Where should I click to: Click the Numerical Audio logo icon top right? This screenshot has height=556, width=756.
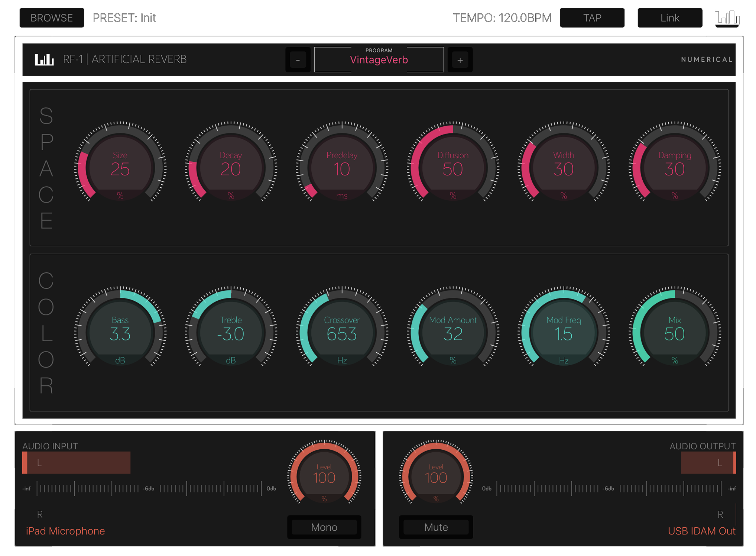tap(727, 18)
